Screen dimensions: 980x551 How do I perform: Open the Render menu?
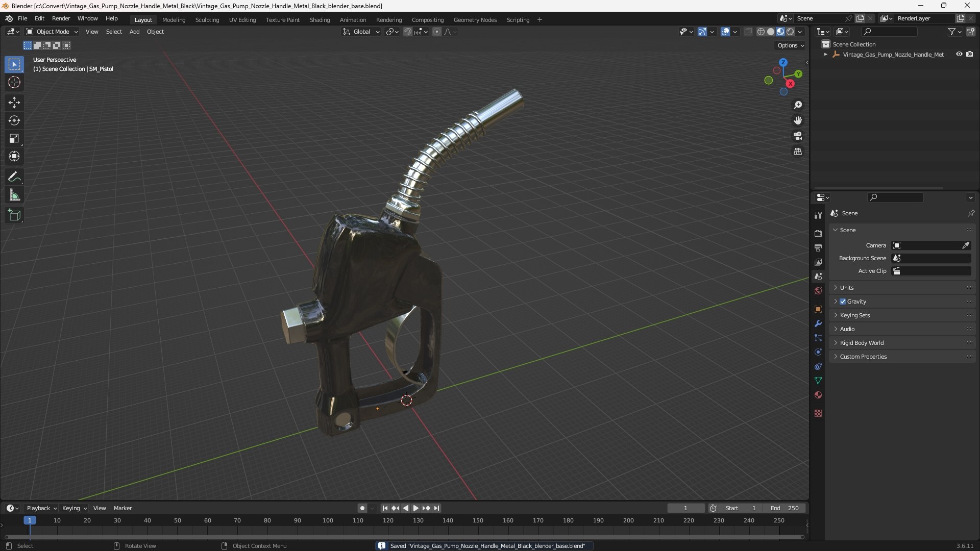[61, 18]
